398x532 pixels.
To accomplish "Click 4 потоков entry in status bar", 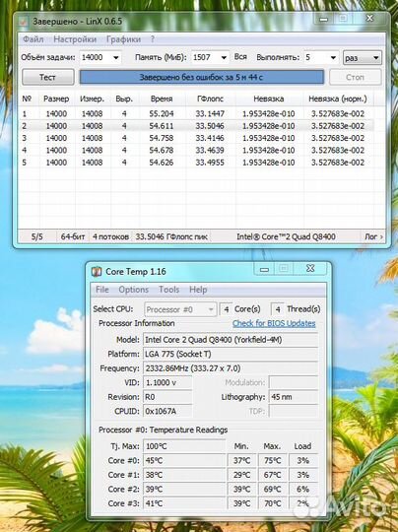I will (x=110, y=236).
